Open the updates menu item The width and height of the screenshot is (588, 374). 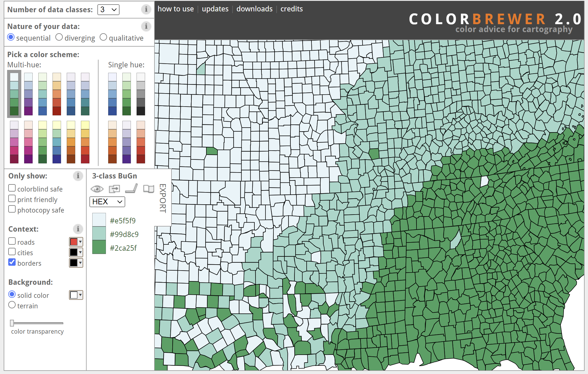(x=215, y=9)
